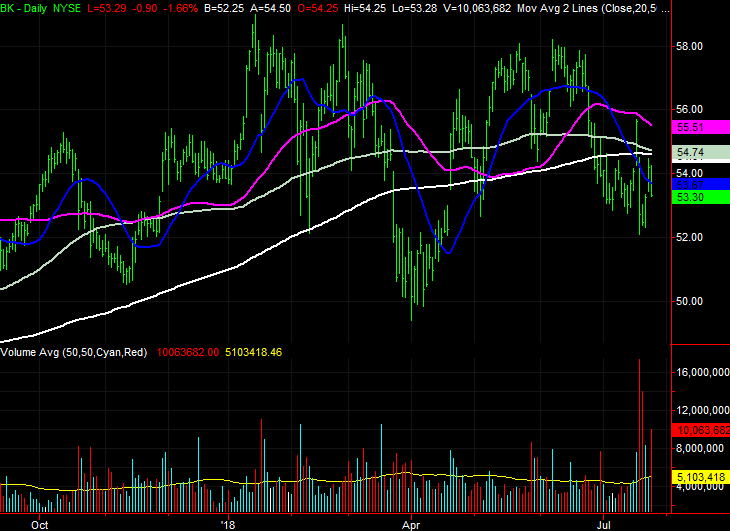Screen dimensions: 730x531
Task: Click the pale green 54.74 price marker
Action: coord(701,152)
